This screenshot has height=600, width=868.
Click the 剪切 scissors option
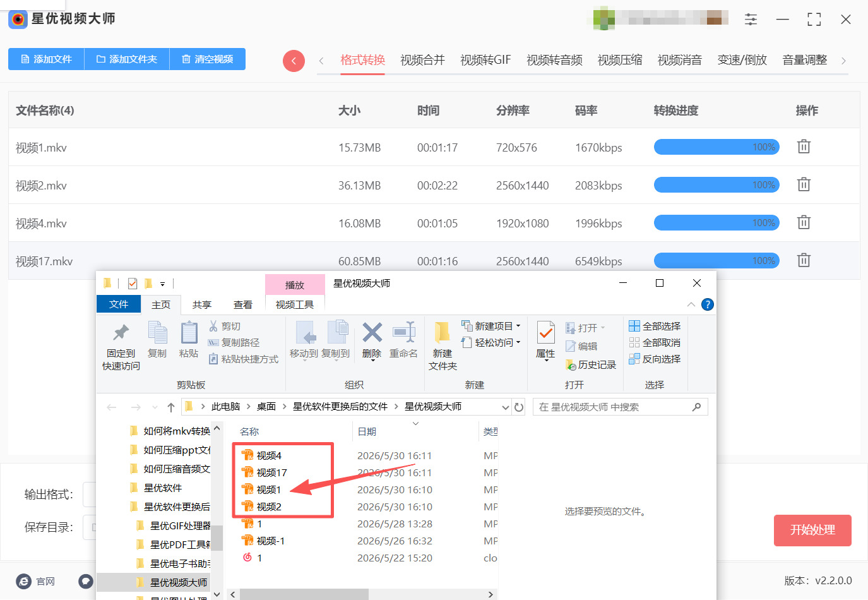225,326
